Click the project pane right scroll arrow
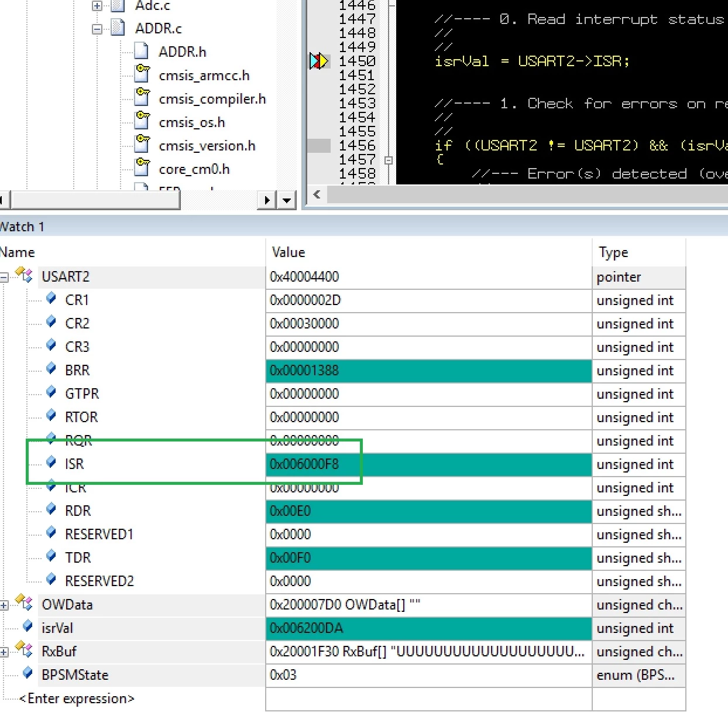 click(x=267, y=200)
